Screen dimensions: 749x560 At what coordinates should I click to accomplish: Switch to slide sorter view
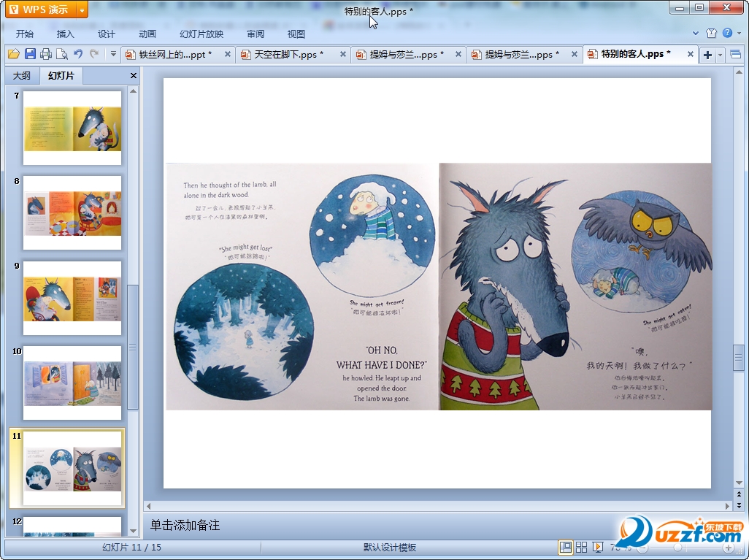581,547
